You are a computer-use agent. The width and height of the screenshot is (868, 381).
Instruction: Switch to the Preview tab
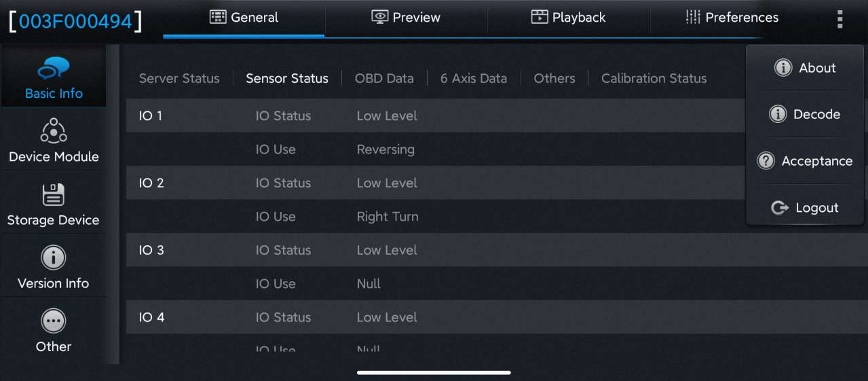point(406,18)
